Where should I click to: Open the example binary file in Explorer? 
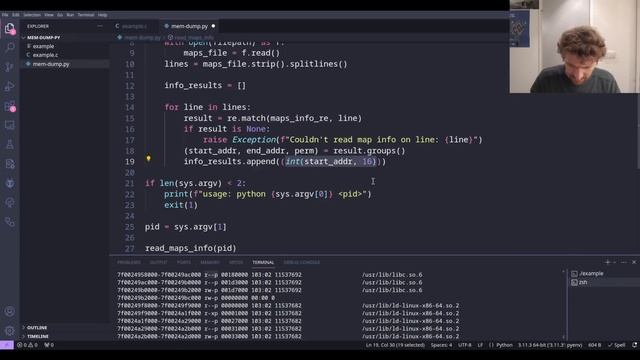(43, 46)
